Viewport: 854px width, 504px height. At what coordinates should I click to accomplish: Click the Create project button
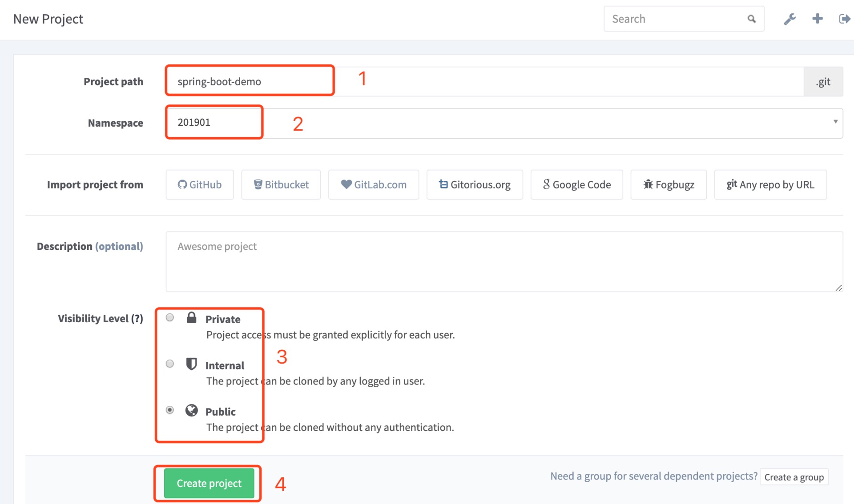(209, 483)
